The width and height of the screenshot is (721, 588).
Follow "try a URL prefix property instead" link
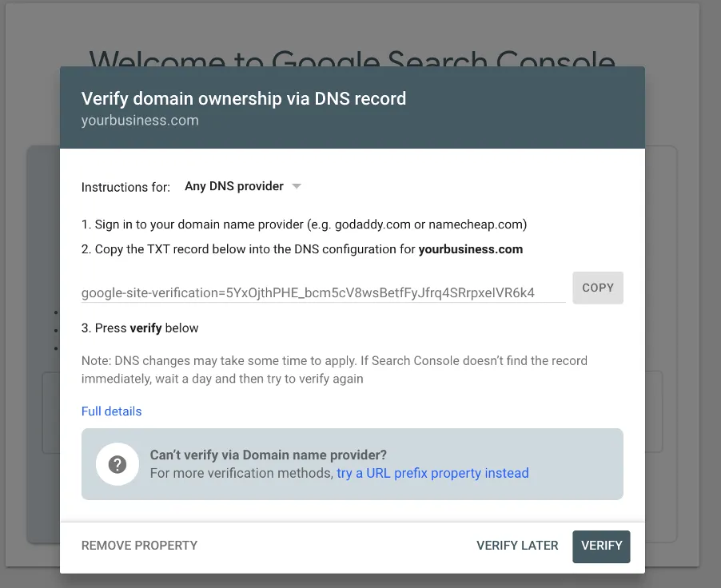432,473
